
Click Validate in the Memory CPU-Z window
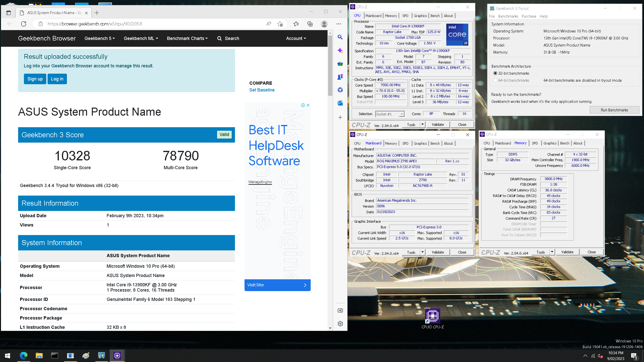click(x=567, y=252)
